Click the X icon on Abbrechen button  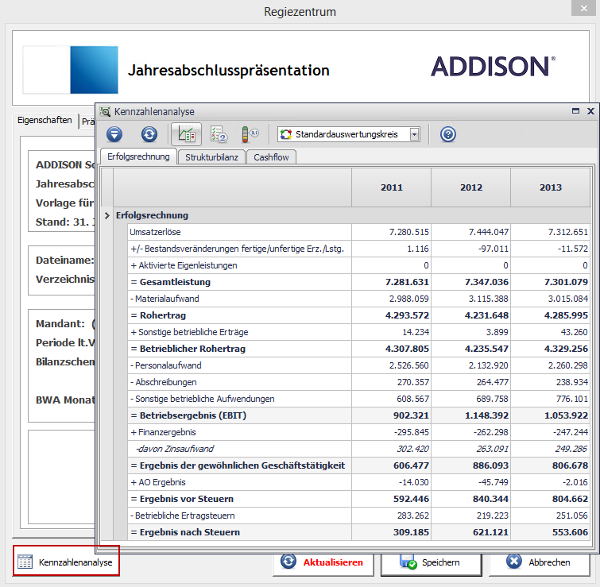point(514,561)
